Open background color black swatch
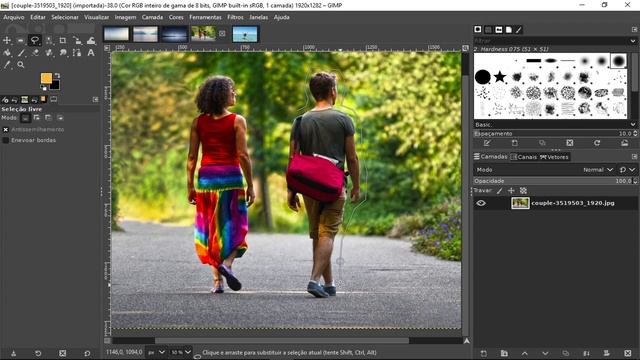 pos(55,85)
